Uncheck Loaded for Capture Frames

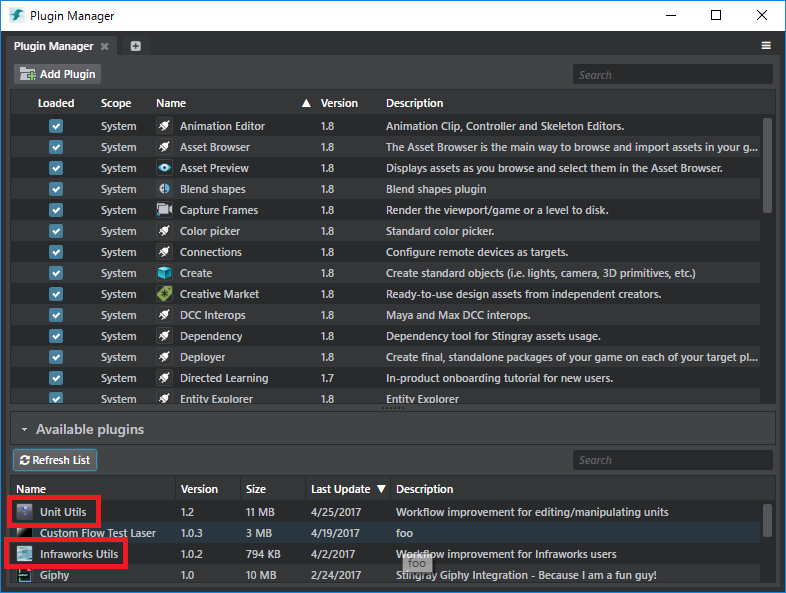tap(56, 210)
